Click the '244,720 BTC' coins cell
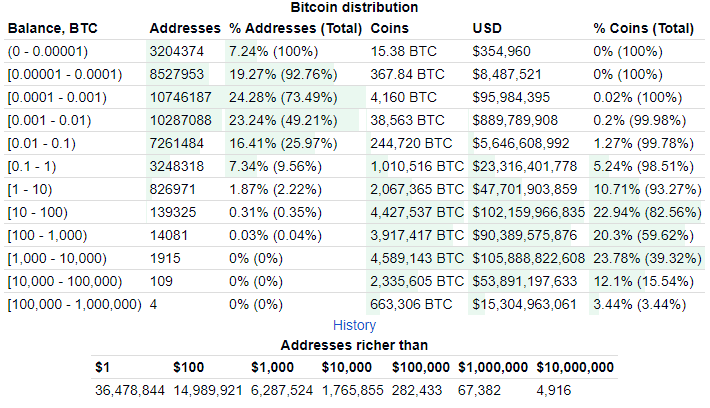The image size is (710, 408). pos(411,144)
